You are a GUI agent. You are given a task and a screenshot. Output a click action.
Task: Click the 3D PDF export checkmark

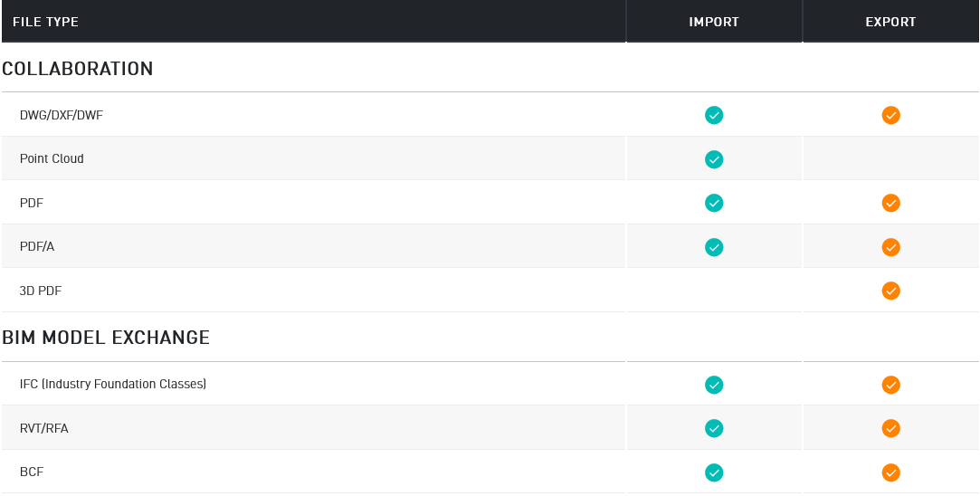pyautogui.click(x=890, y=291)
